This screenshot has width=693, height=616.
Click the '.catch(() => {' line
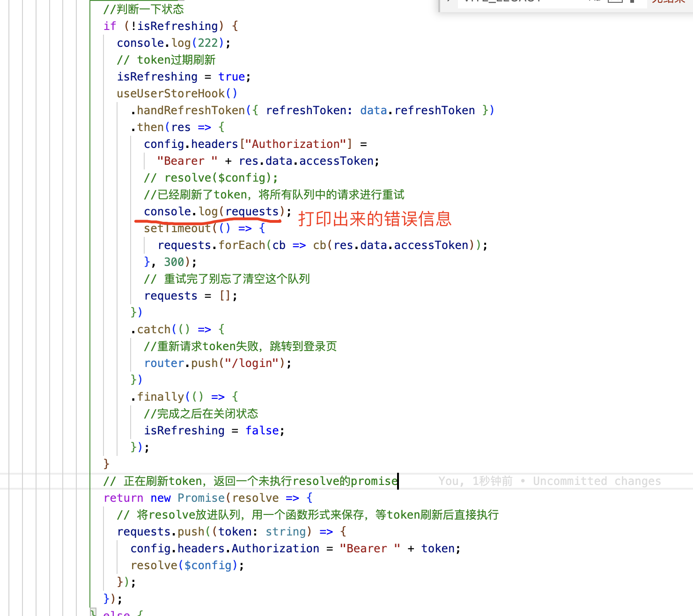click(177, 330)
